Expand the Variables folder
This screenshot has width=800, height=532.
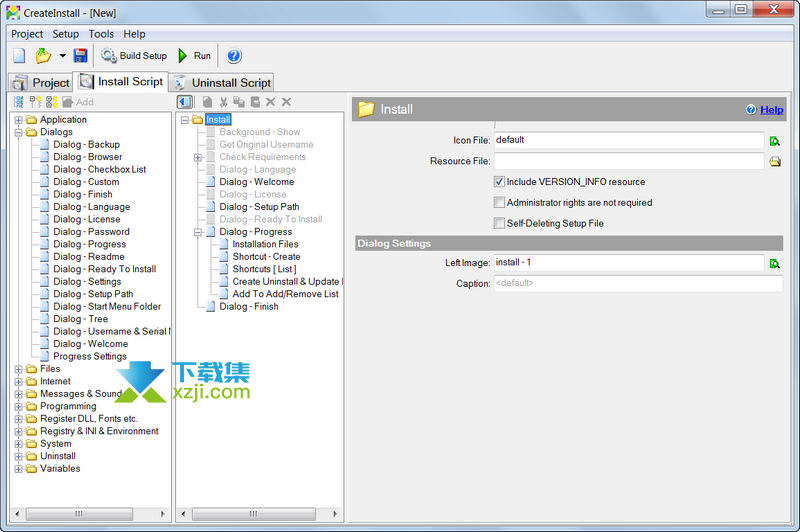pos(18,469)
